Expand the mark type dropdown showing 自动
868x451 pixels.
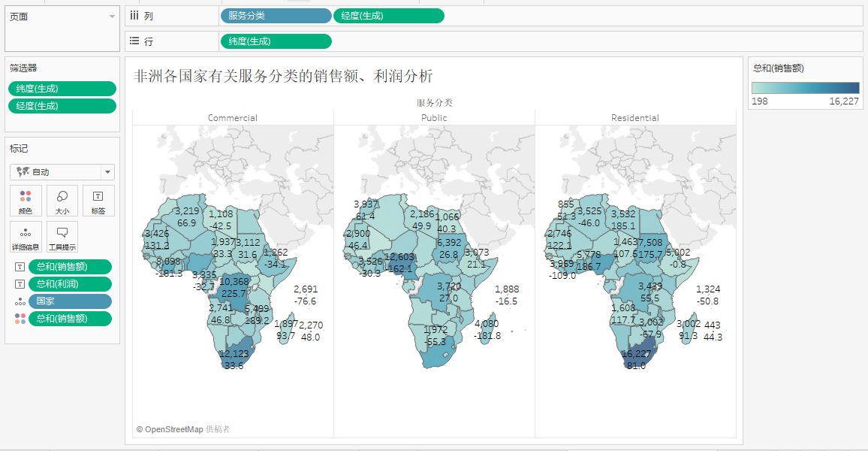(x=107, y=172)
